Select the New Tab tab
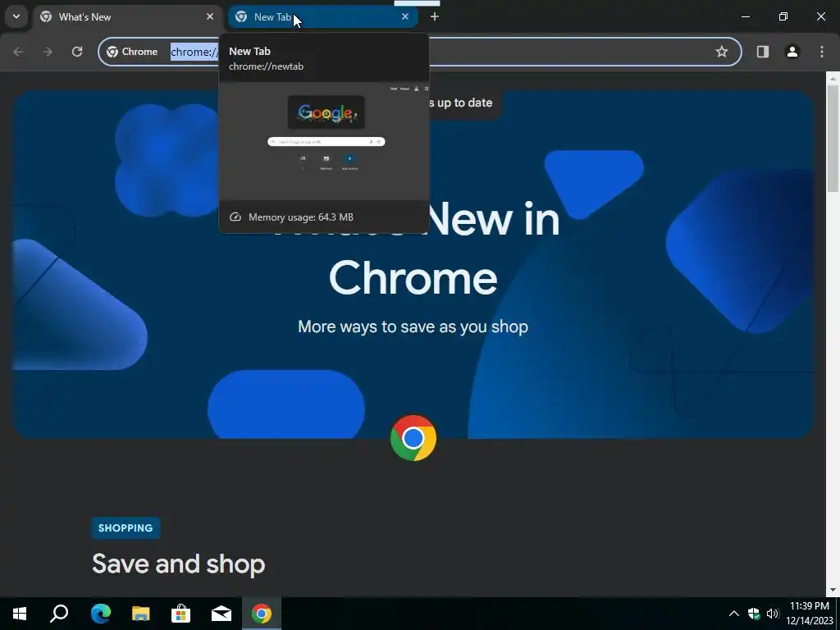This screenshot has height=630, width=840. coord(323,16)
